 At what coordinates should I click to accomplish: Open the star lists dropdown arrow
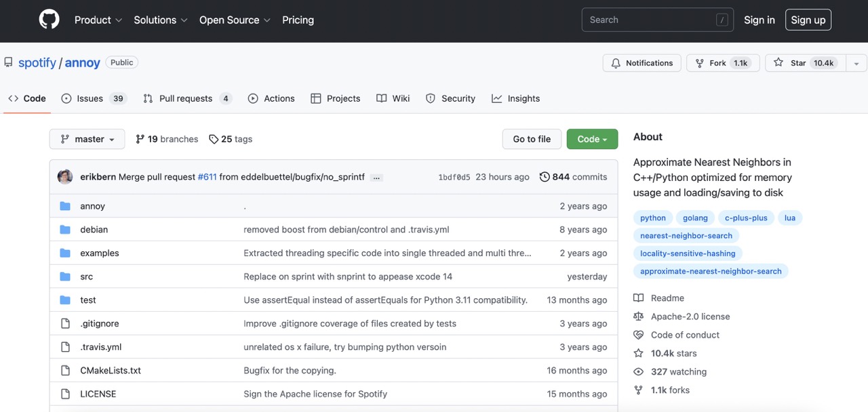[856, 63]
